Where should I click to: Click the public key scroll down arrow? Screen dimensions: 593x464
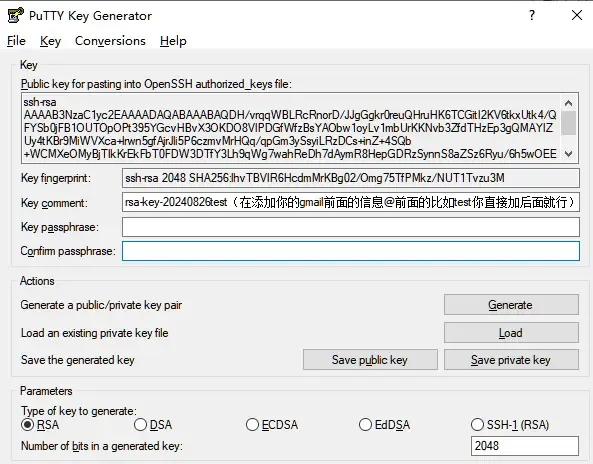tap(568, 154)
